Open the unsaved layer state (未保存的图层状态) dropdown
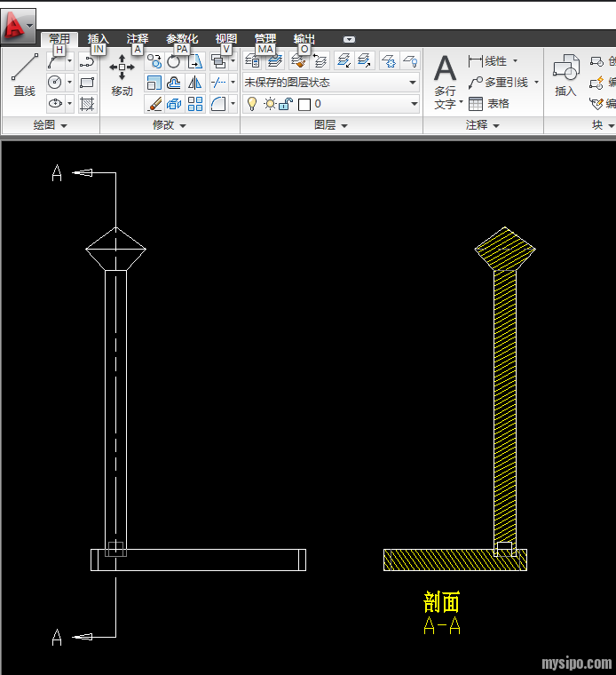The image size is (616, 675). pos(330,83)
